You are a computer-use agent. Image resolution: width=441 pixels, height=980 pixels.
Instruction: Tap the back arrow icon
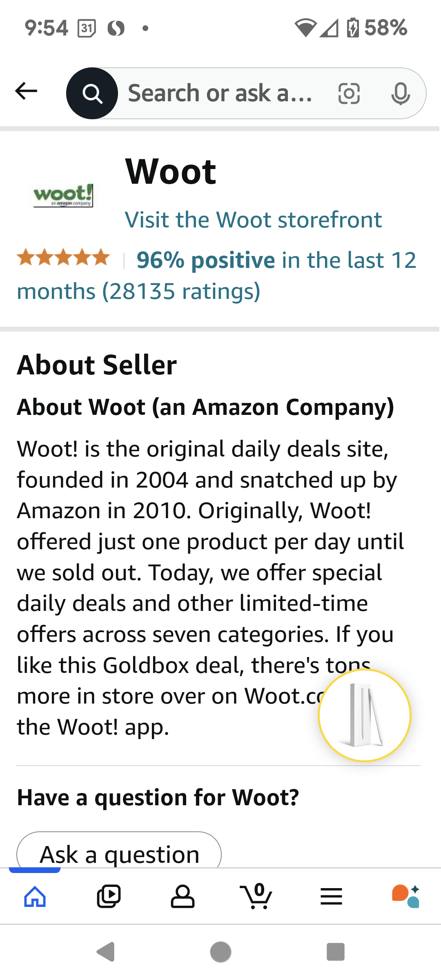click(x=26, y=91)
